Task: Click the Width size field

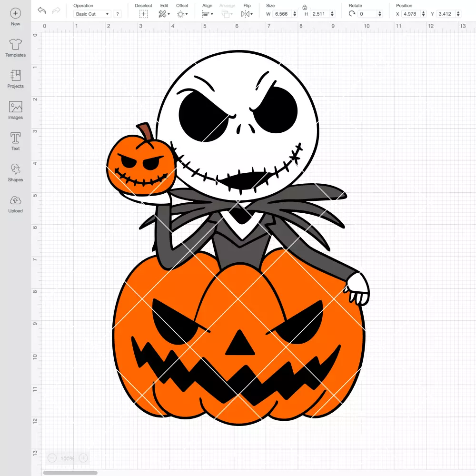Action: (282, 14)
